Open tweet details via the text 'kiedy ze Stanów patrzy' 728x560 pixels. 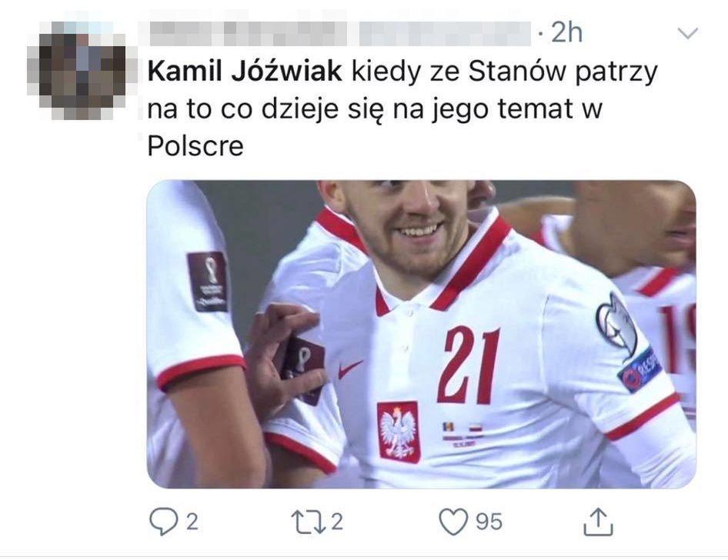[505, 72]
